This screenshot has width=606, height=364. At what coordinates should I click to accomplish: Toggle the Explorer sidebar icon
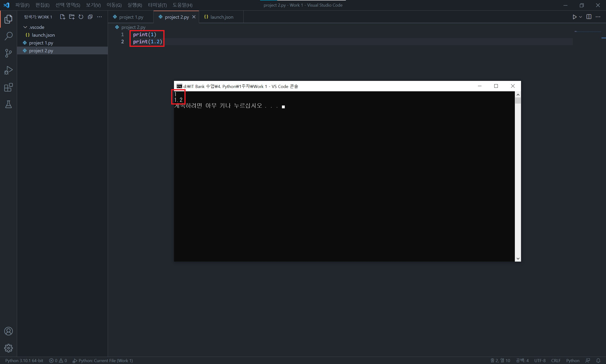click(8, 19)
